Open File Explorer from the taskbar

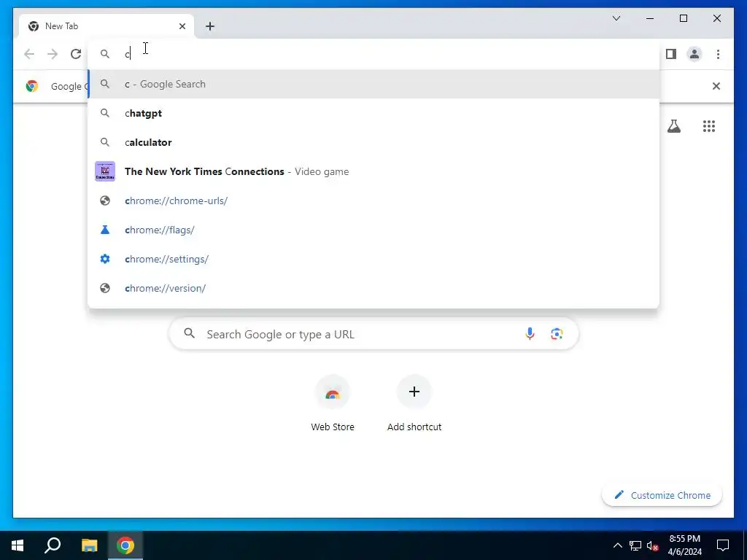(x=89, y=545)
